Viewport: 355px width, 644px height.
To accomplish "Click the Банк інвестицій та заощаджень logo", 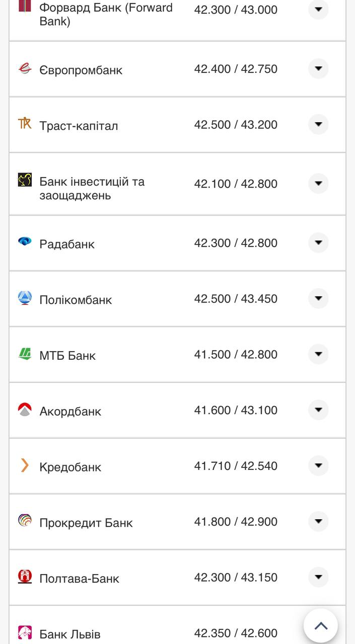I will tap(25, 180).
